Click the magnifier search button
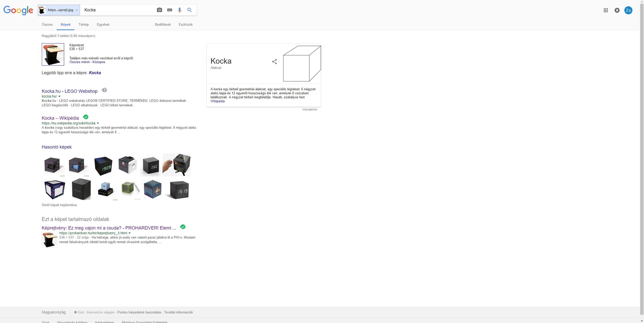644x323 pixels. pyautogui.click(x=190, y=10)
